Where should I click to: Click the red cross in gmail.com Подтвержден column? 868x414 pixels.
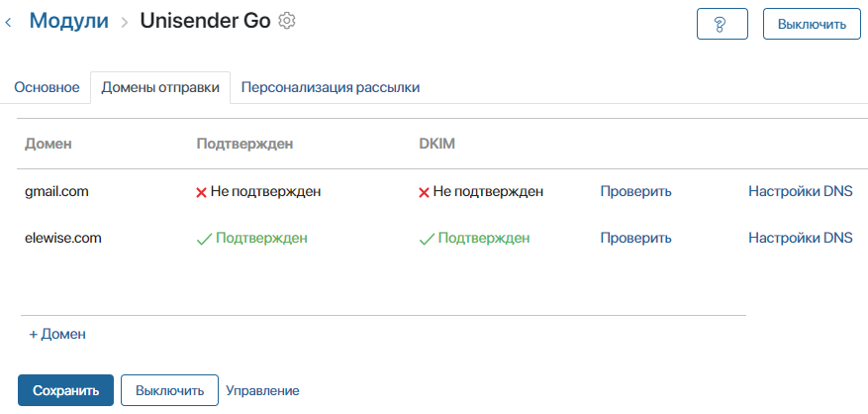201,192
